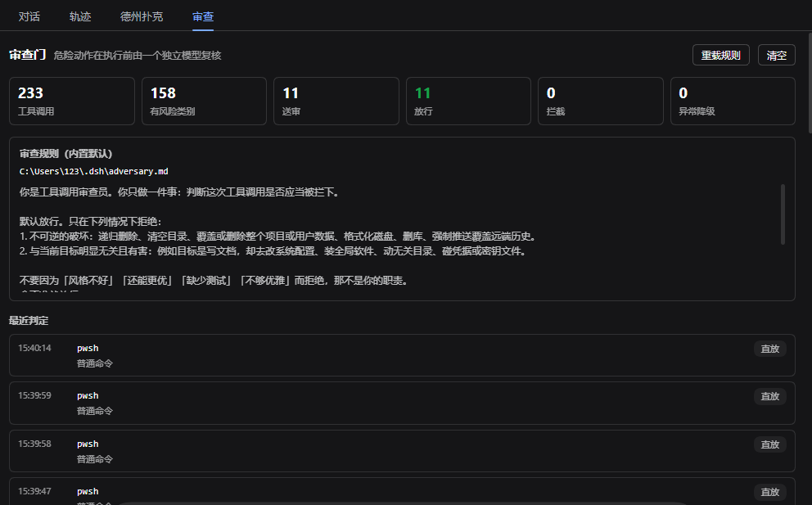The image size is (812, 505).
Task: Click the line starting 不要因为「风格不好」
Action: coord(215,281)
